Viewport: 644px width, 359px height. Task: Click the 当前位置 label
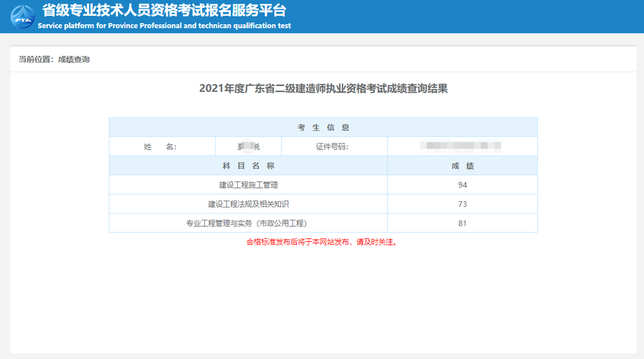35,60
